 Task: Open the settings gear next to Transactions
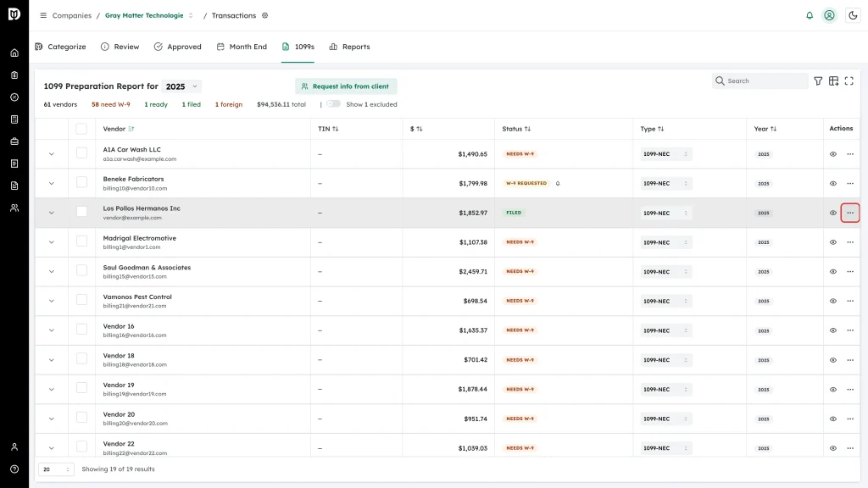tap(265, 15)
